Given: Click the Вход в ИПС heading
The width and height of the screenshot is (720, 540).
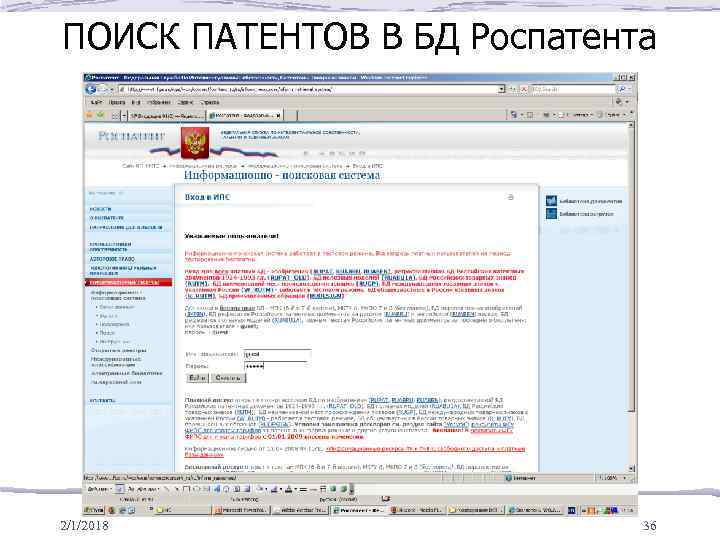Looking at the screenshot, I should (x=207, y=197).
